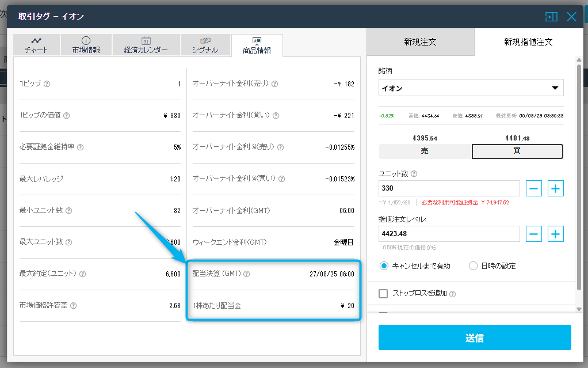This screenshot has width=588, height=368.
Task: Click help icon next to 最大約定(ユニット)
Action: 82,274
